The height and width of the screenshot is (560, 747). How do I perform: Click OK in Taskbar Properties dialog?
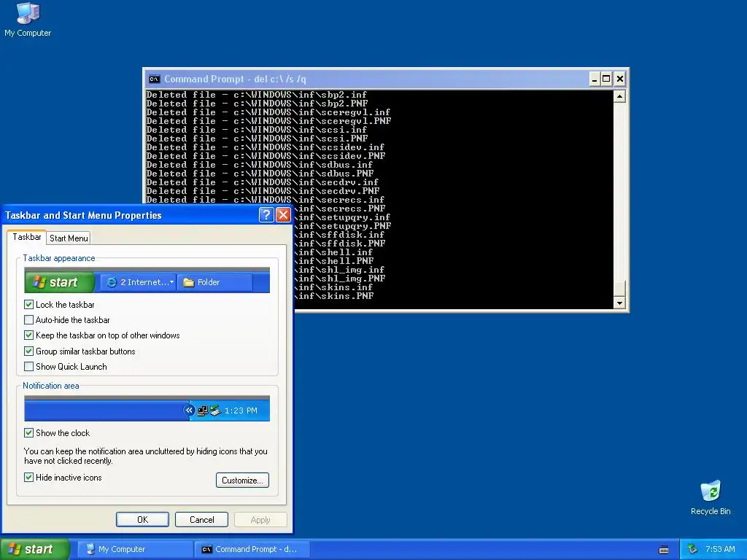pos(142,519)
